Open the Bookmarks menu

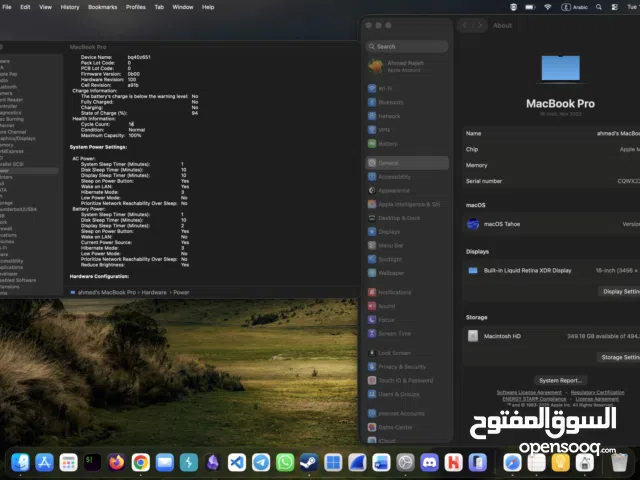click(x=102, y=7)
